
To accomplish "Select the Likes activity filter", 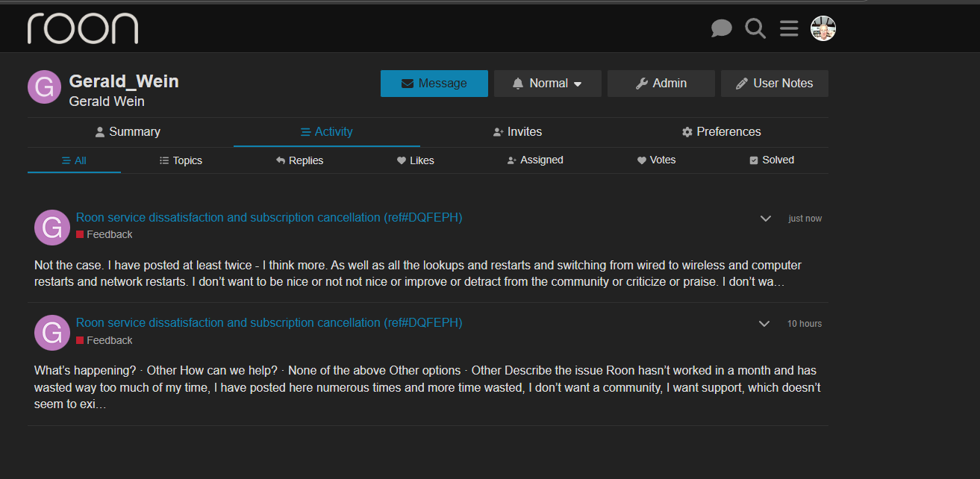I will [415, 160].
